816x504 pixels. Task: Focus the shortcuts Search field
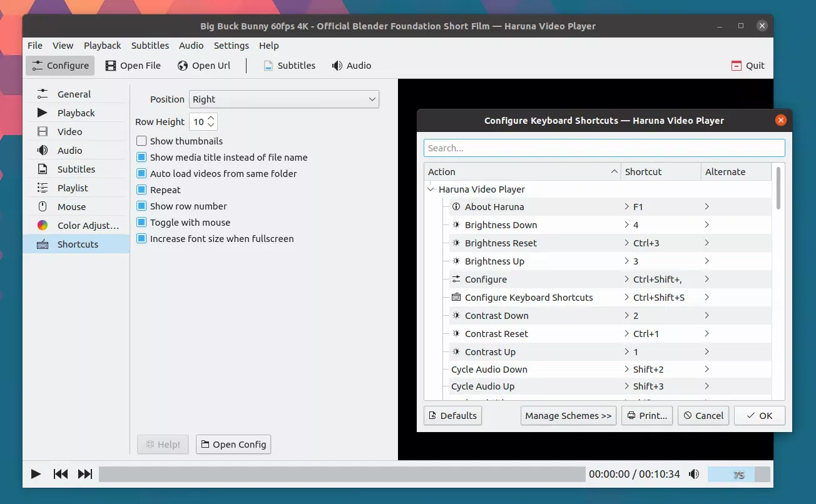[x=604, y=148]
